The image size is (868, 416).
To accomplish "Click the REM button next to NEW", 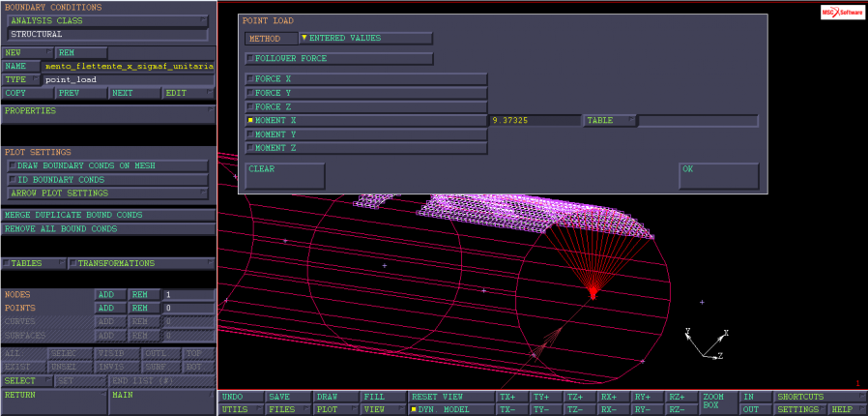I will pyautogui.click(x=81, y=53).
